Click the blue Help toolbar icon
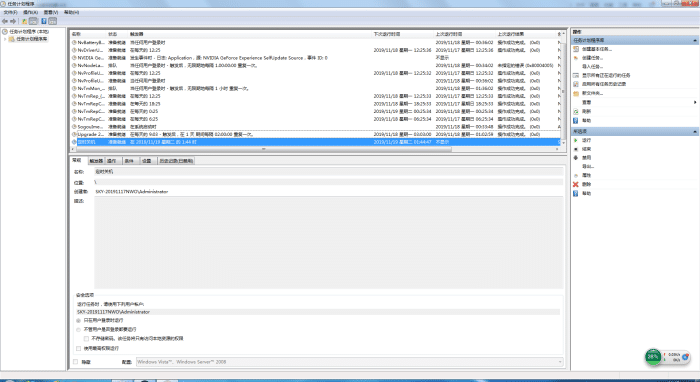Screen dimensions: 700x382 click(44, 21)
